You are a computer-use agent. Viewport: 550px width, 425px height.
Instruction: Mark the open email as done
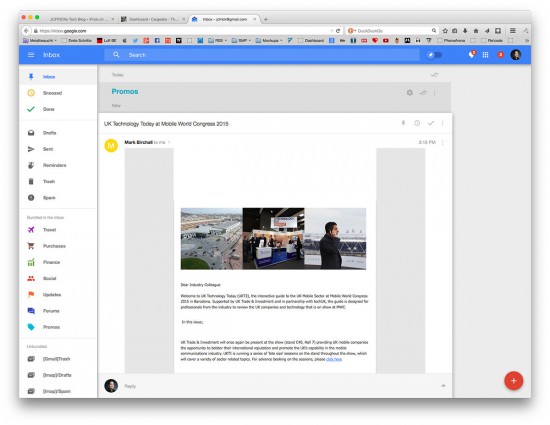tap(431, 123)
